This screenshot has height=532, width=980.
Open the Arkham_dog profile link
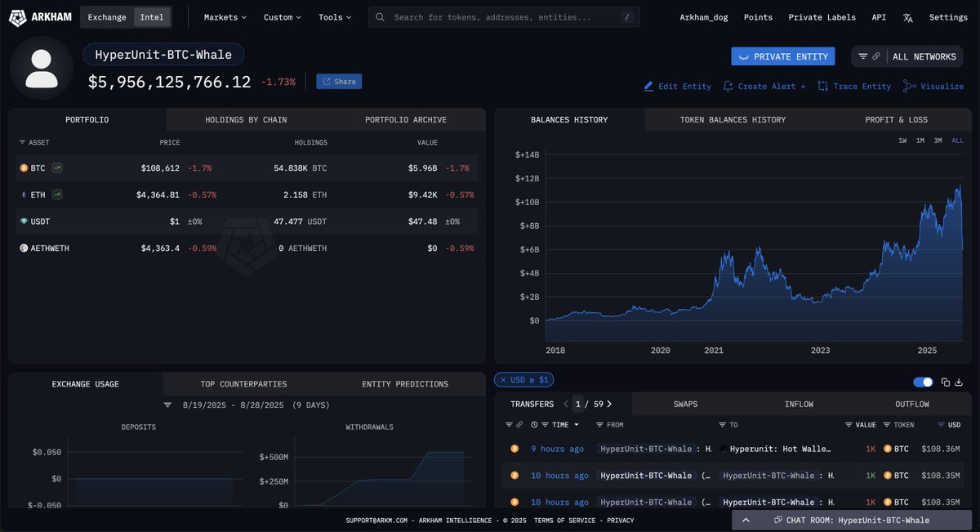click(703, 17)
